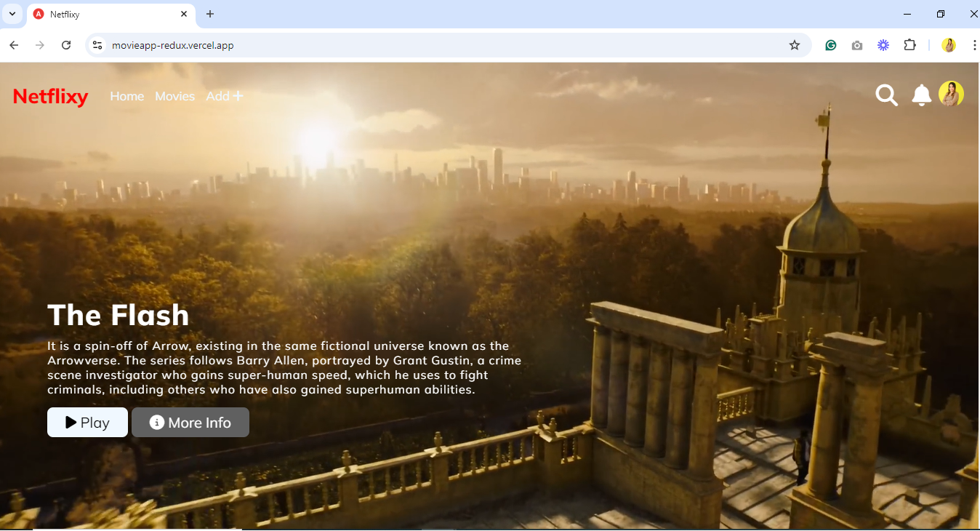This screenshot has width=980, height=531.
Task: Open a new browser tab
Action: [210, 14]
